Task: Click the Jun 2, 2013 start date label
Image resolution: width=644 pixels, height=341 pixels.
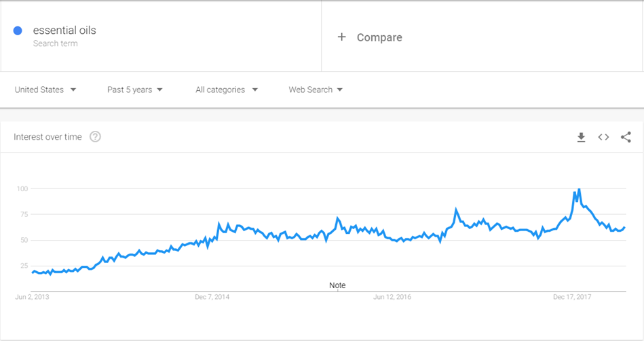Action: (33, 296)
